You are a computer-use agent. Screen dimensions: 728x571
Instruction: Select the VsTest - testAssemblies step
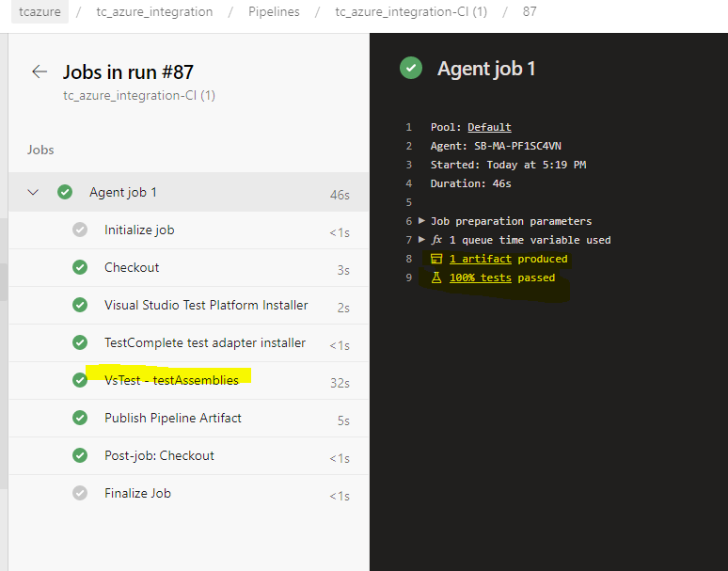click(171, 380)
